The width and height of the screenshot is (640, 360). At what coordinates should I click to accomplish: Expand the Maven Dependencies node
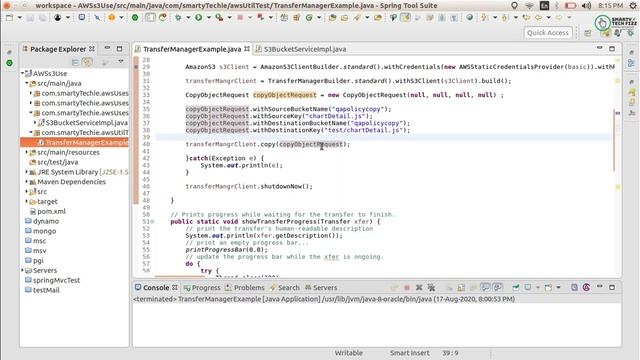[x=27, y=182]
